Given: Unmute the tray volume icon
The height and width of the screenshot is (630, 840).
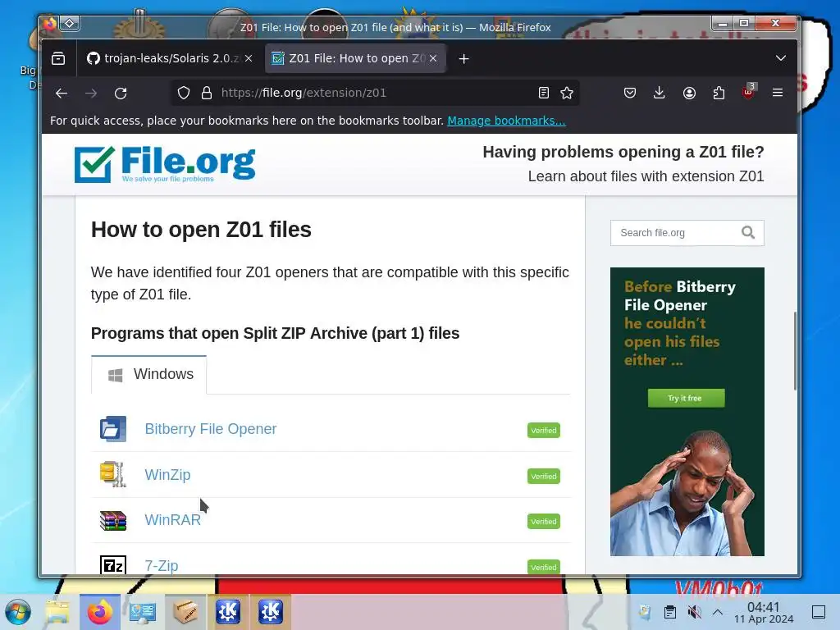Looking at the screenshot, I should click(x=694, y=612).
